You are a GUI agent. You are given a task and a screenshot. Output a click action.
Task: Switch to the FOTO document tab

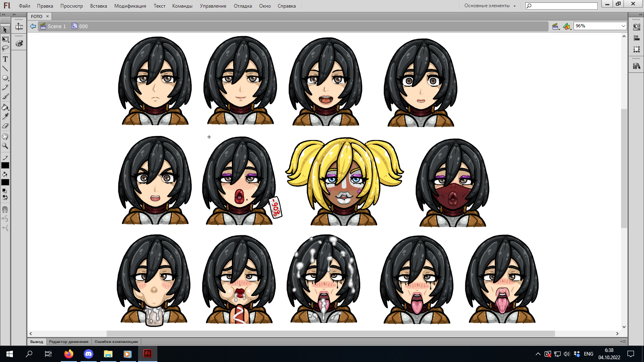coord(37,16)
